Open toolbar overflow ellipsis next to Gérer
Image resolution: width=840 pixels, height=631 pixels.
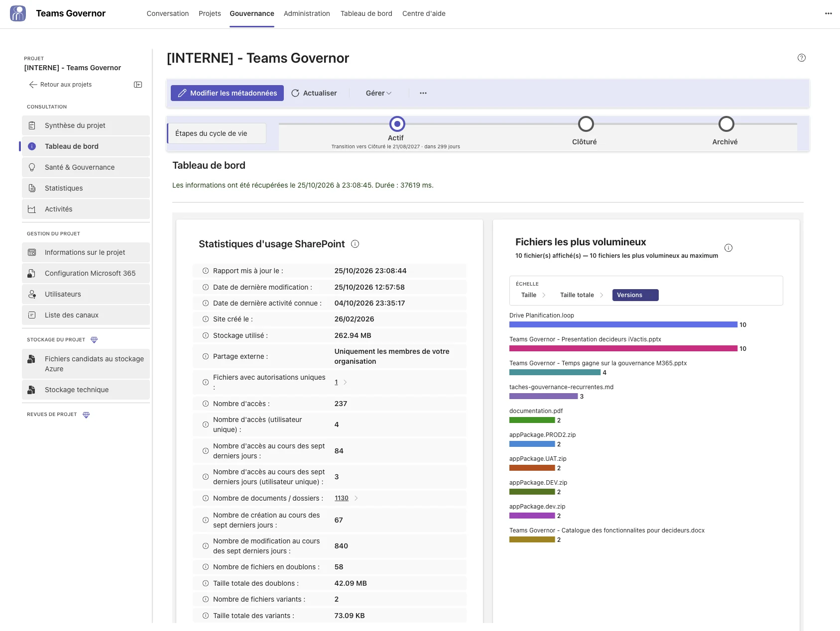click(423, 93)
